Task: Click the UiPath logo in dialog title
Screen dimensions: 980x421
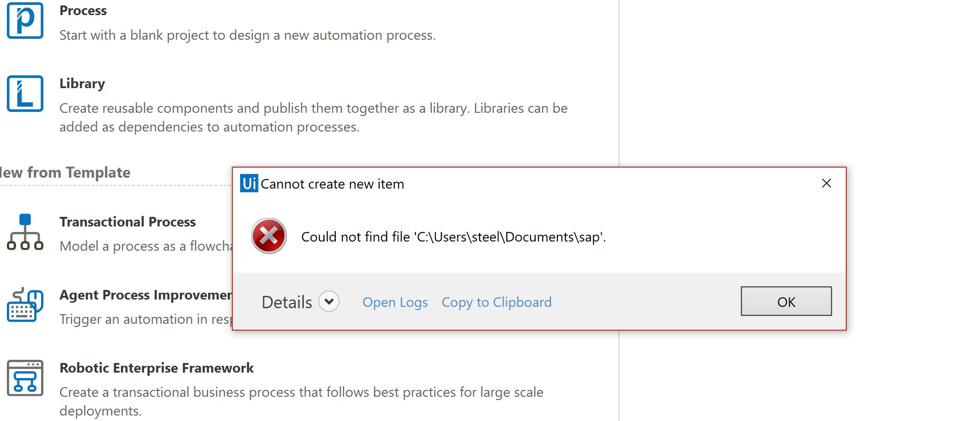Action: click(x=249, y=184)
